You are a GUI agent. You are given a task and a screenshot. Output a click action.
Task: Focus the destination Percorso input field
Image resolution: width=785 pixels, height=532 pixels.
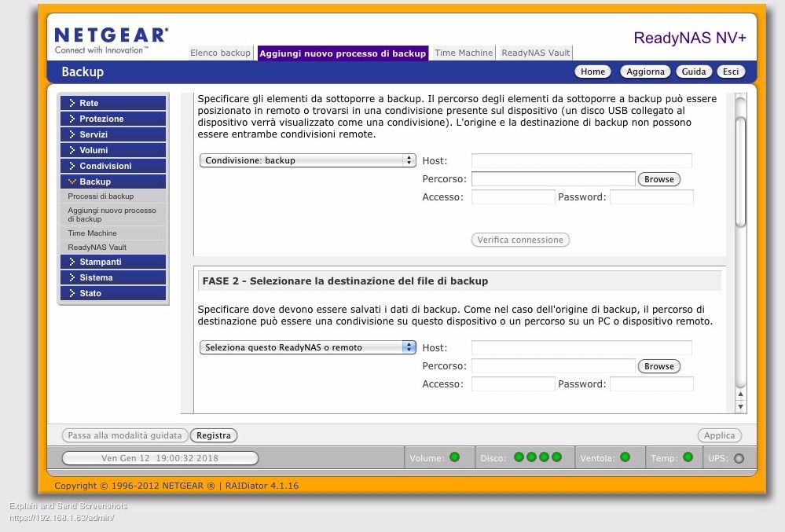(553, 366)
